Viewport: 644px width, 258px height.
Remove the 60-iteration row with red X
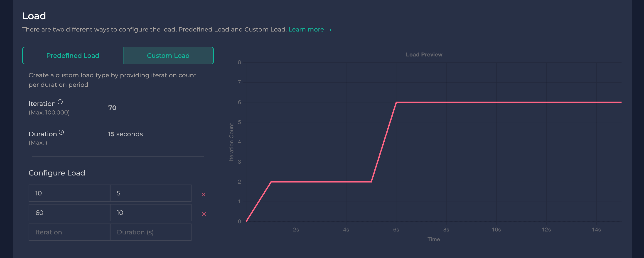(204, 214)
